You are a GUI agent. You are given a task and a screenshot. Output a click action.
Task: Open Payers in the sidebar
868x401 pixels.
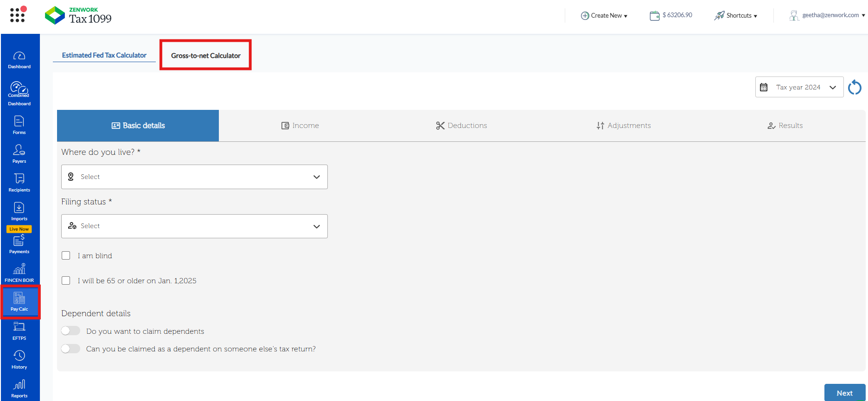[x=19, y=154]
